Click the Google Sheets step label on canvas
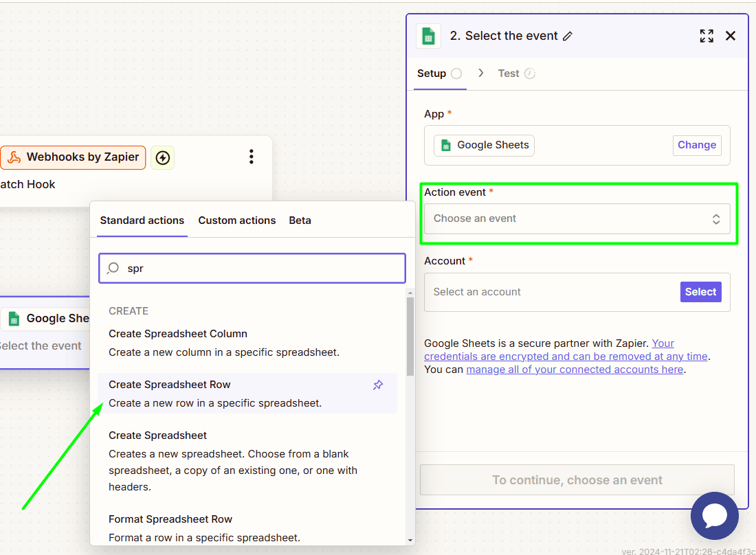This screenshot has height=555, width=756. [58, 319]
